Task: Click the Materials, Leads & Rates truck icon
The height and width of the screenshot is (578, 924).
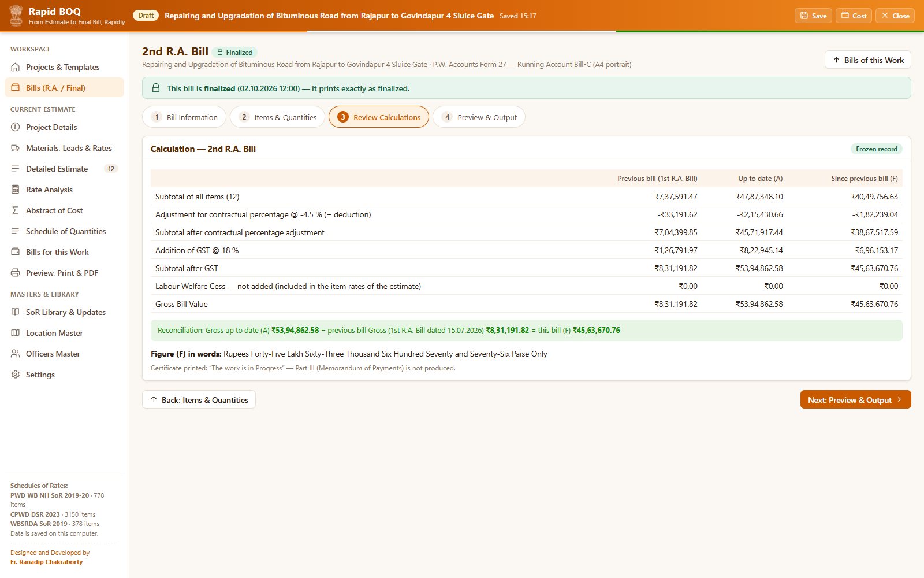Action: point(16,148)
